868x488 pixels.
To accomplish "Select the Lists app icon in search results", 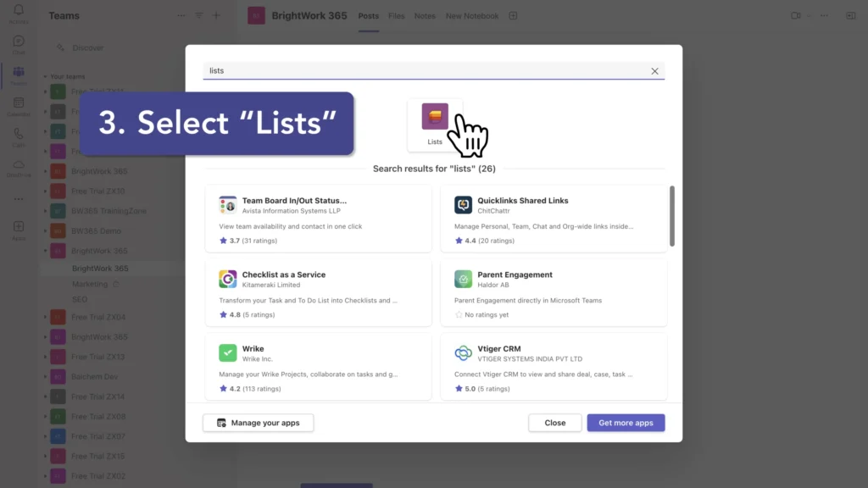I will [435, 119].
